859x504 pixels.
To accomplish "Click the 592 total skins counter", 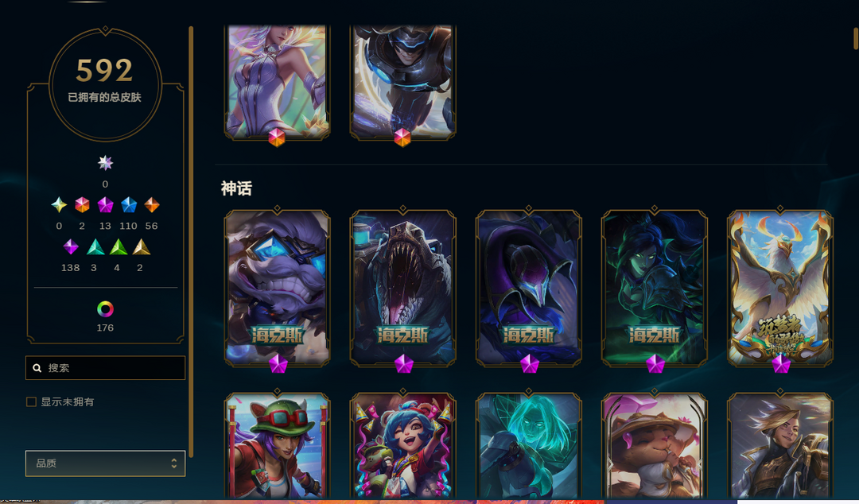I will 105,71.
